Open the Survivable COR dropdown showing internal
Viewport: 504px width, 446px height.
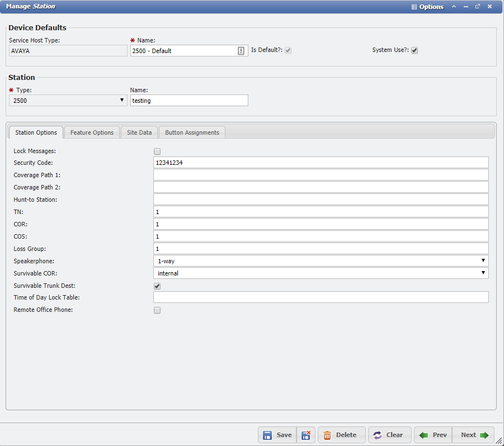pyautogui.click(x=483, y=273)
